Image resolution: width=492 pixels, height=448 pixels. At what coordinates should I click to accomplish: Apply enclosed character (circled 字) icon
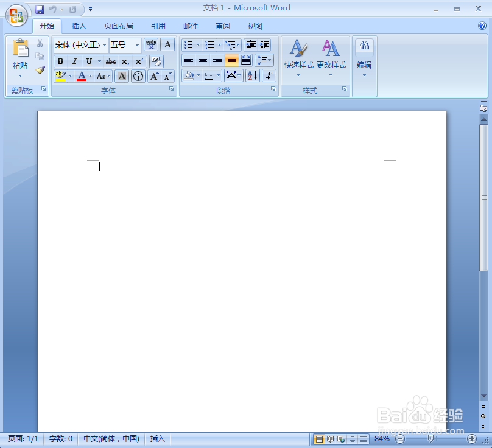pyautogui.click(x=138, y=76)
